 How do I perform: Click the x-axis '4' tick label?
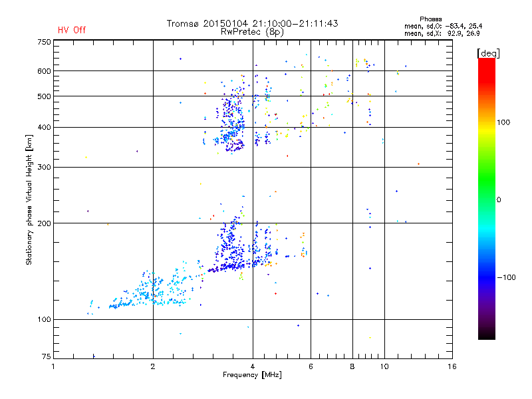[253, 366]
